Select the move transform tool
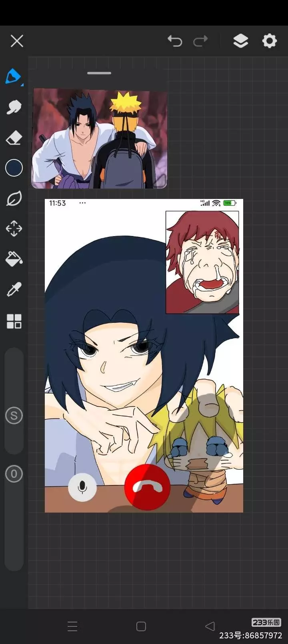Image resolution: width=288 pixels, height=644 pixels. 14,229
